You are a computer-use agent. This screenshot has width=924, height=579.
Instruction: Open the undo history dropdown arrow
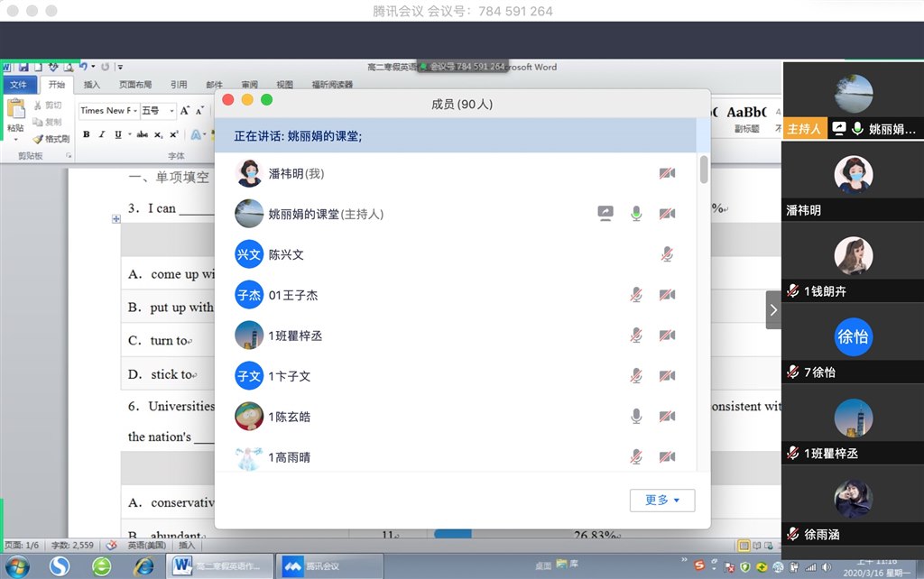click(93, 67)
